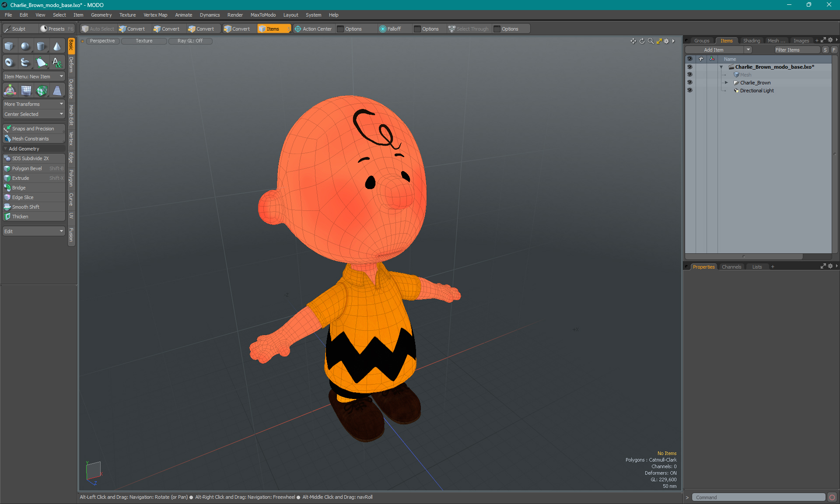
Task: Toggle Ray GL Off button
Action: point(190,41)
